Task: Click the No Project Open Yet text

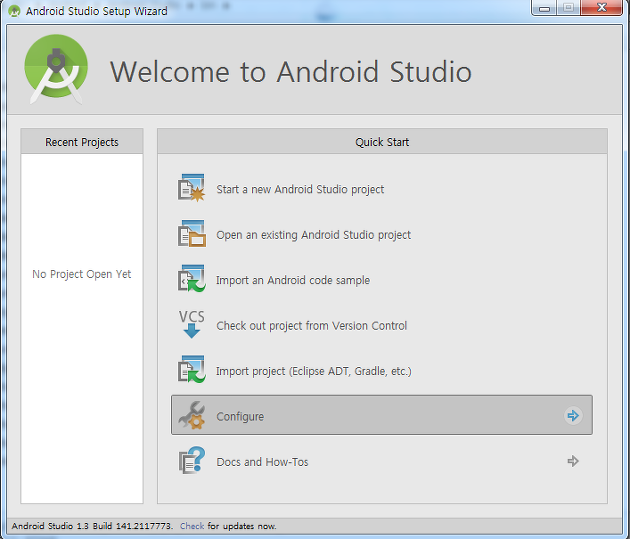Action: point(82,274)
